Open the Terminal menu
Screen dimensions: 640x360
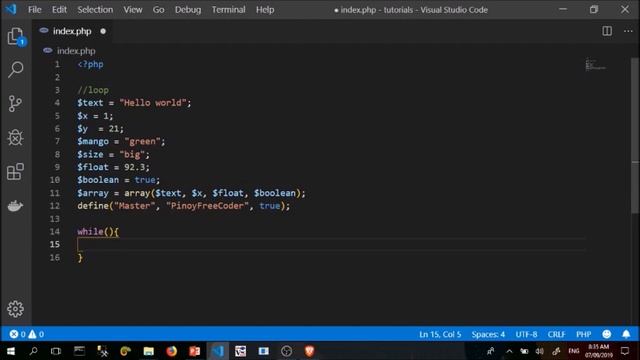(228, 9)
